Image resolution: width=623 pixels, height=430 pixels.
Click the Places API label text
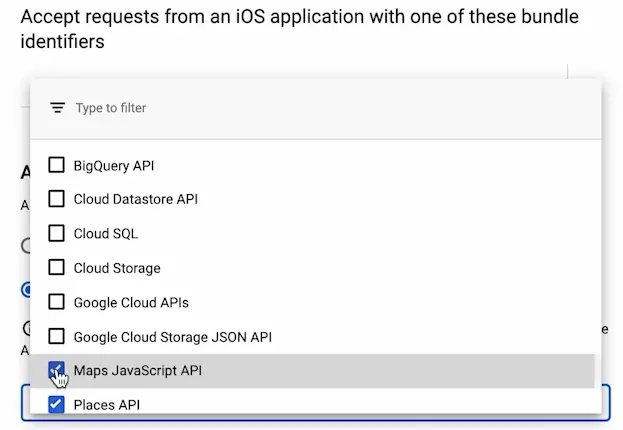point(107,405)
